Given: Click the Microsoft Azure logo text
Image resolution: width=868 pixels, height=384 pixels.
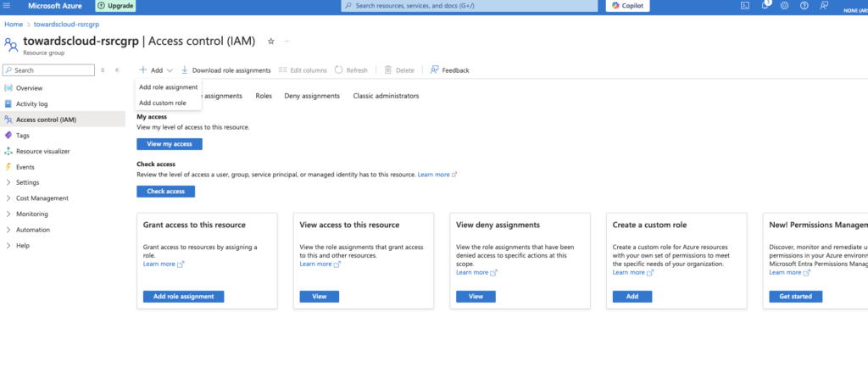Looking at the screenshot, I should pos(55,6).
